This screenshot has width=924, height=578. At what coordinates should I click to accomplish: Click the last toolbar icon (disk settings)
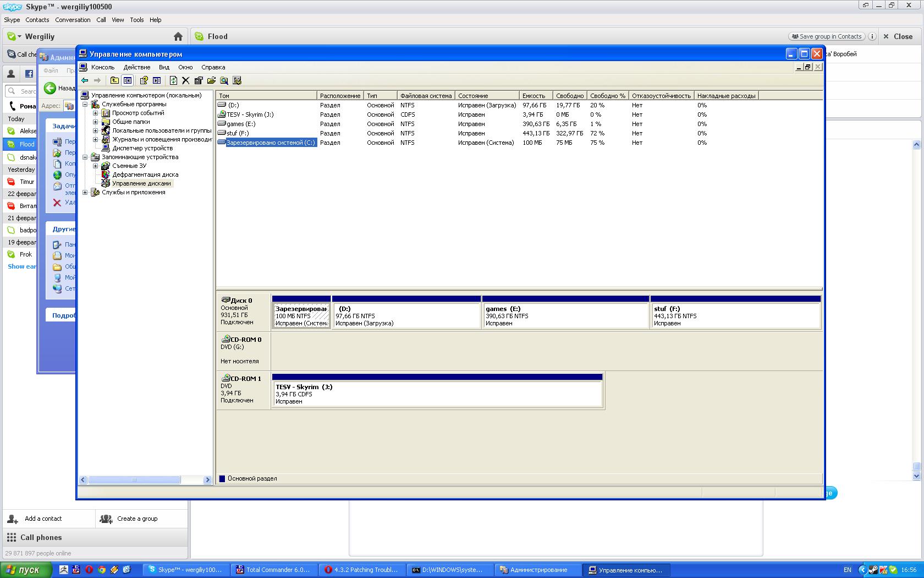coord(237,80)
